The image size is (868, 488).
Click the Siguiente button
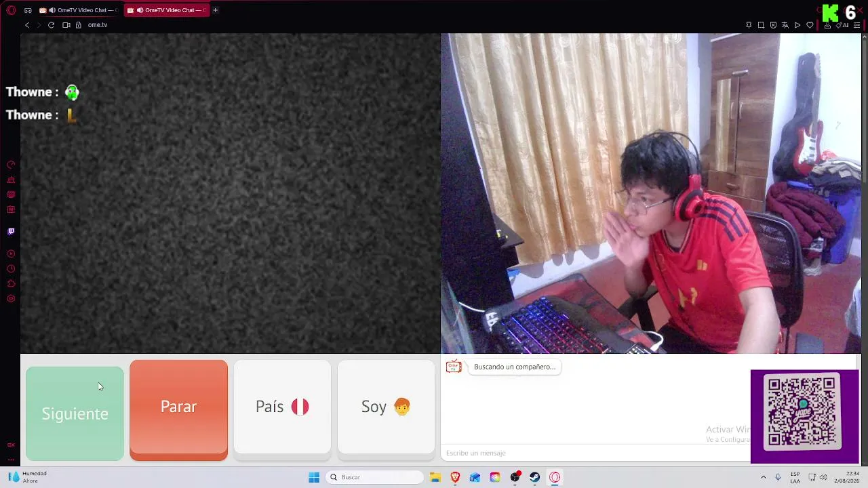[x=75, y=413]
